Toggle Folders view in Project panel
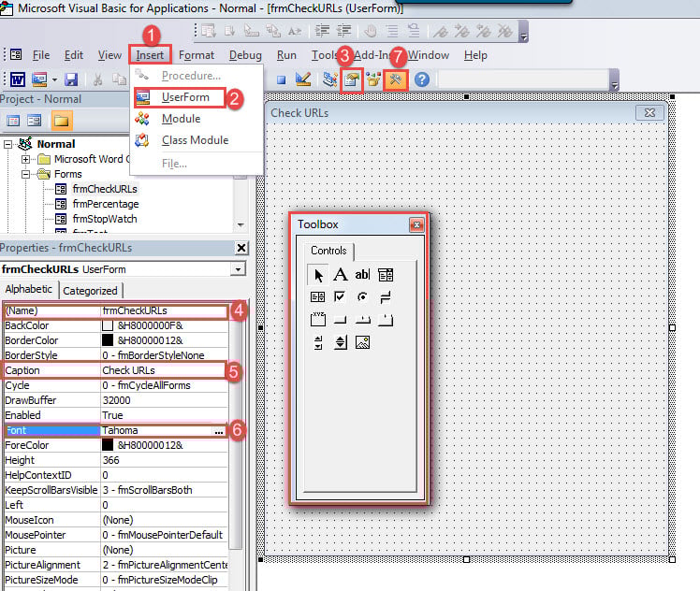Image resolution: width=700 pixels, height=591 pixels. [62, 121]
